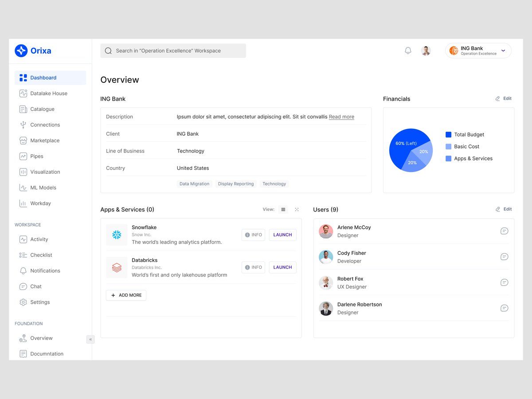This screenshot has height=399, width=532.
Task: Click the ADD MORE button
Action: 126,295
